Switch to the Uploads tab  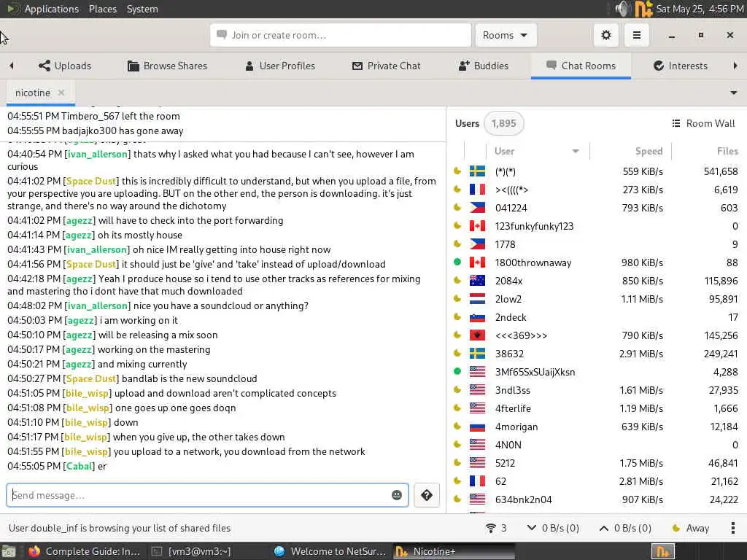point(65,66)
